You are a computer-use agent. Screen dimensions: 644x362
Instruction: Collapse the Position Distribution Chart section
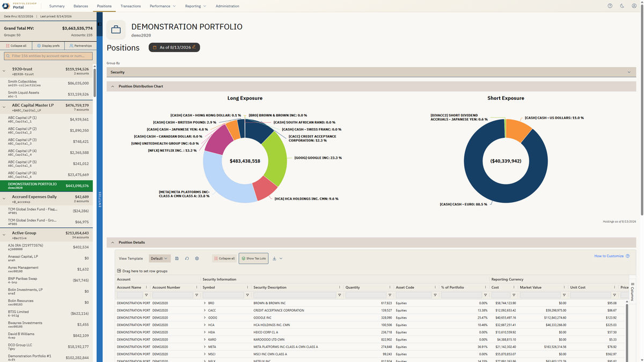(x=113, y=86)
